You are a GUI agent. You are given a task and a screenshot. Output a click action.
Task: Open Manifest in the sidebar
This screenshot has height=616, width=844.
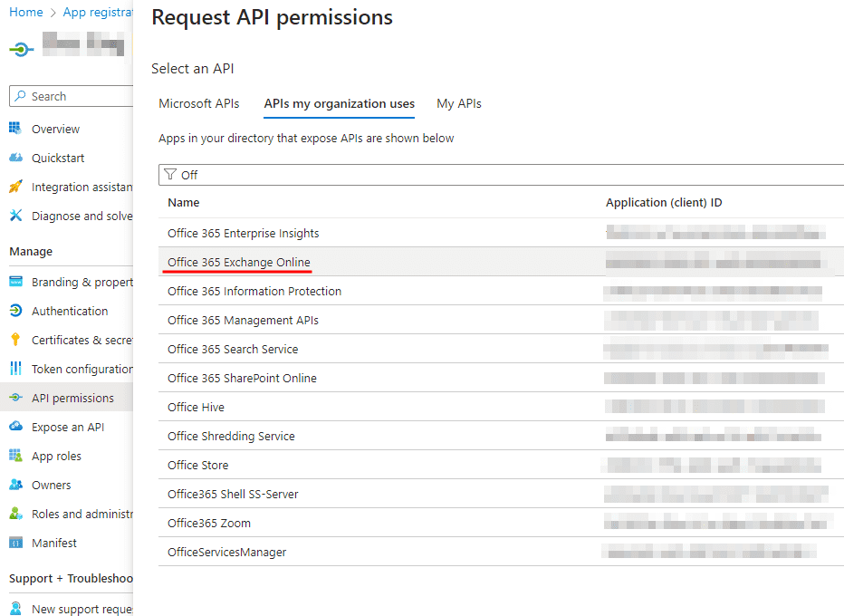53,543
